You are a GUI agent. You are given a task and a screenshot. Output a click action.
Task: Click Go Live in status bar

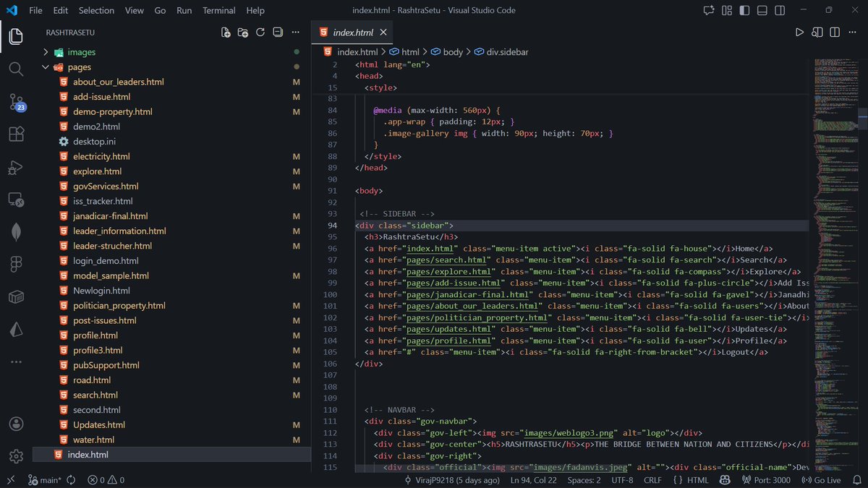click(x=822, y=480)
